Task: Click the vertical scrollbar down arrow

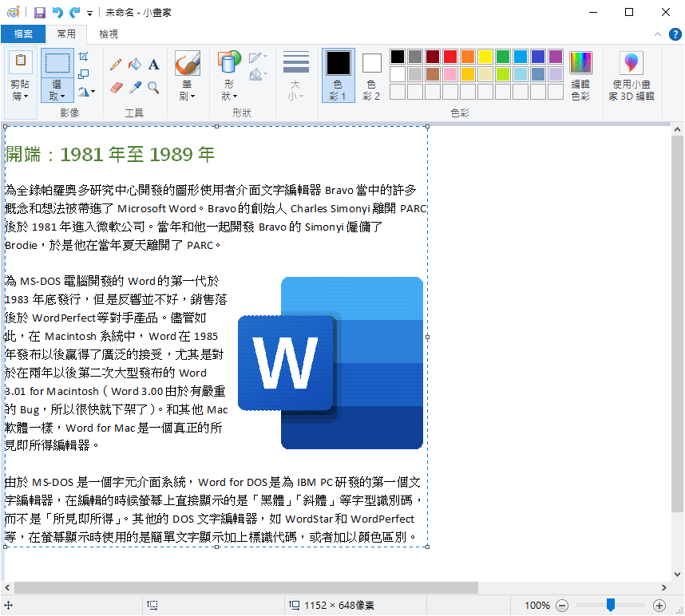Action: click(677, 574)
